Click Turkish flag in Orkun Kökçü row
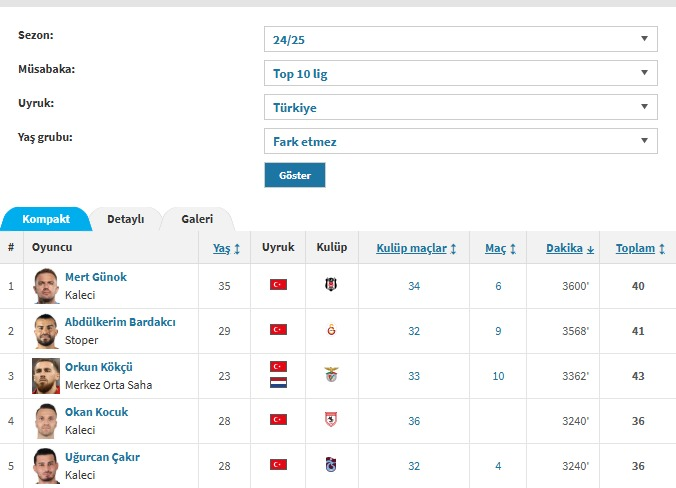Image resolution: width=676 pixels, height=488 pixels. (279, 366)
